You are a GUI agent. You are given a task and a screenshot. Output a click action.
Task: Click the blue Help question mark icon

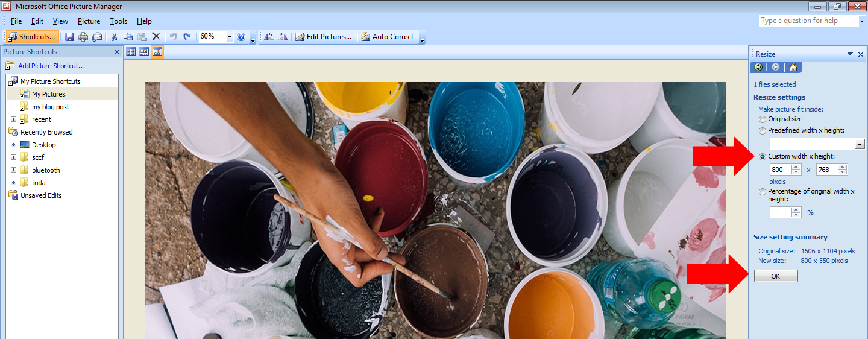coord(241,37)
